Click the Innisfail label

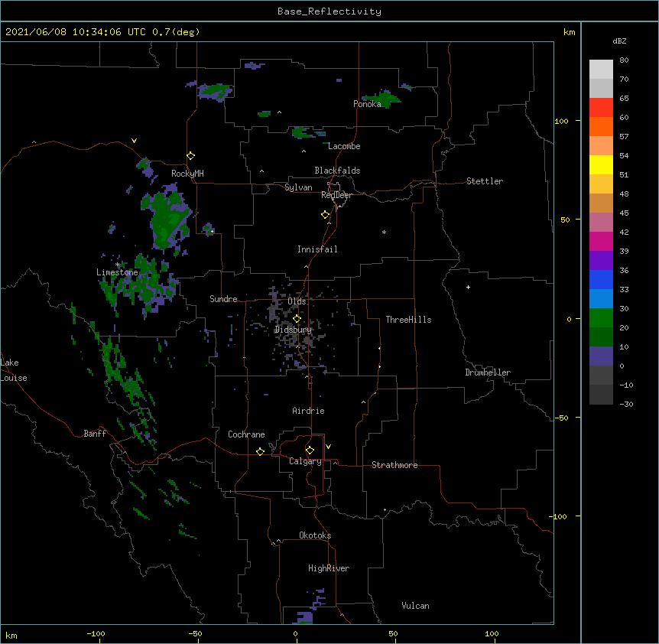pyautogui.click(x=317, y=249)
